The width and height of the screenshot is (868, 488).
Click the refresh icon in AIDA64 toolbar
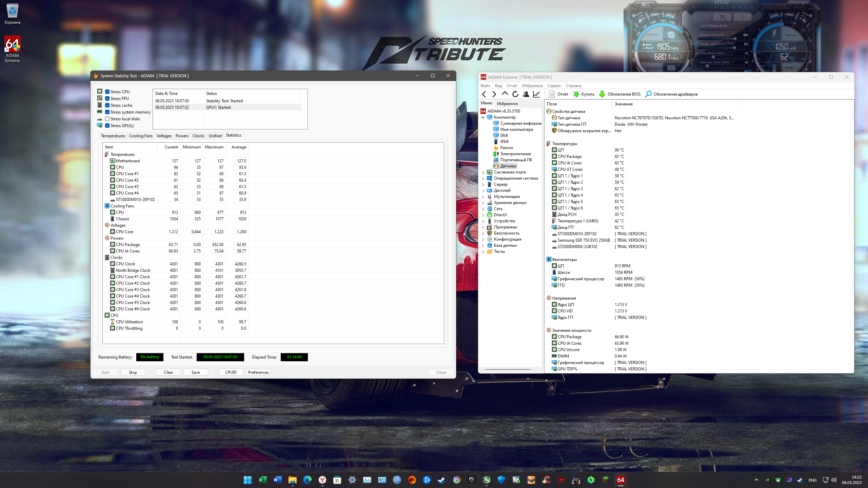[515, 94]
